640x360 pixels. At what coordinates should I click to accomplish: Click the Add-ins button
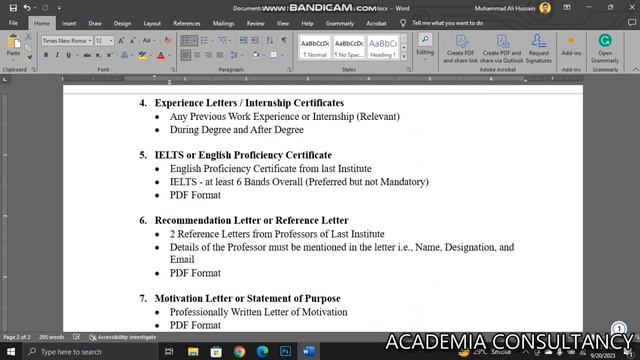[571, 46]
